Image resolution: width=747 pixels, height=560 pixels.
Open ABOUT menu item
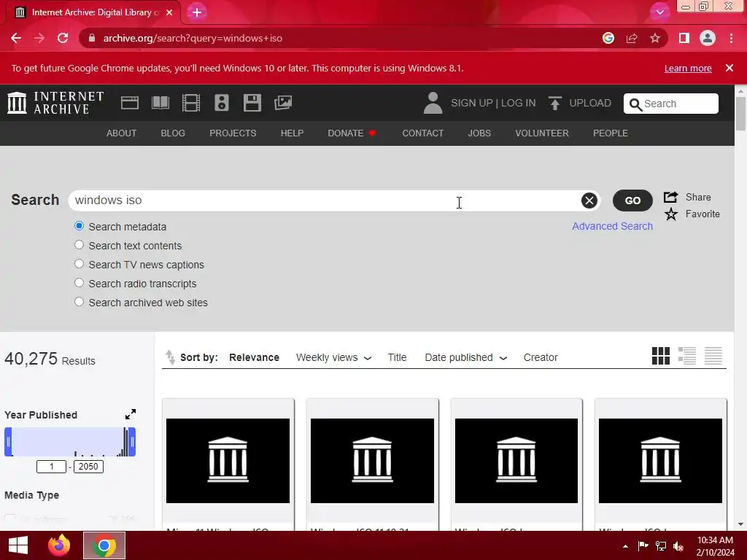[x=122, y=133]
